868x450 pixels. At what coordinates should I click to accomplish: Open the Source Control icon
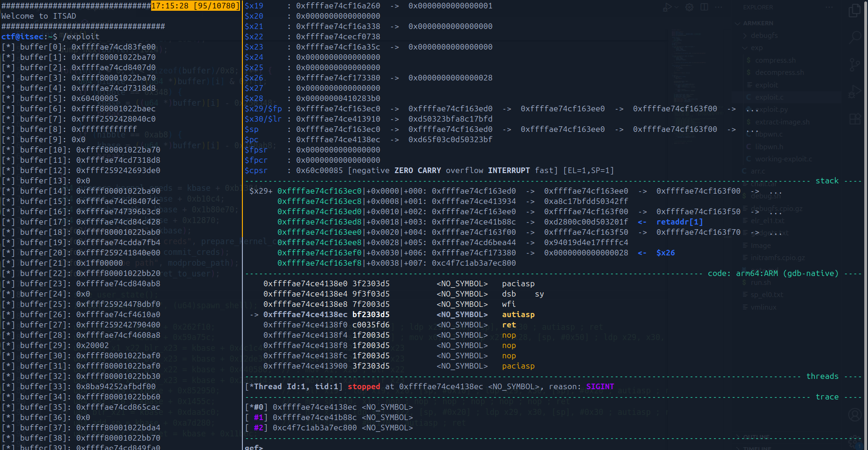coord(854,64)
